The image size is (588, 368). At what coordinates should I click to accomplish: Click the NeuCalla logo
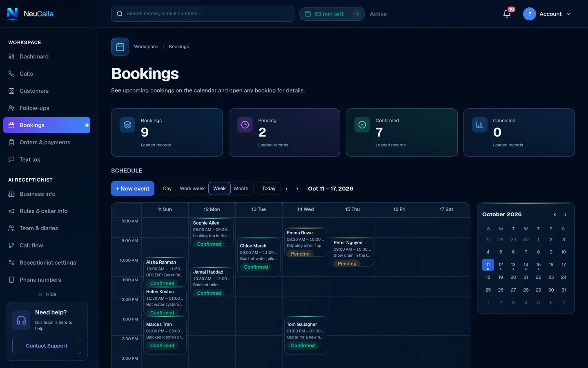[30, 13]
